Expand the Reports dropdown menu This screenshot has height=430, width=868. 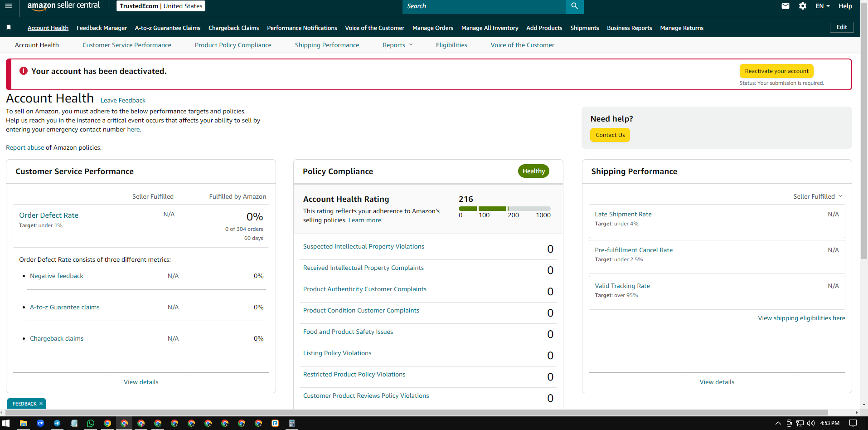click(x=398, y=45)
